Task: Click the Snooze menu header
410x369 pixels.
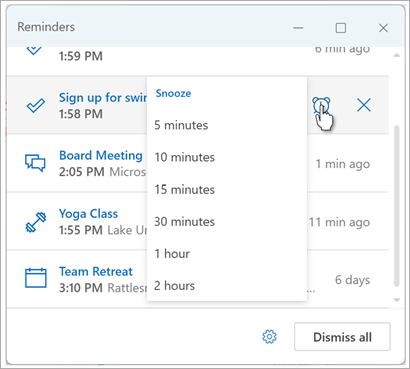Action: (173, 93)
